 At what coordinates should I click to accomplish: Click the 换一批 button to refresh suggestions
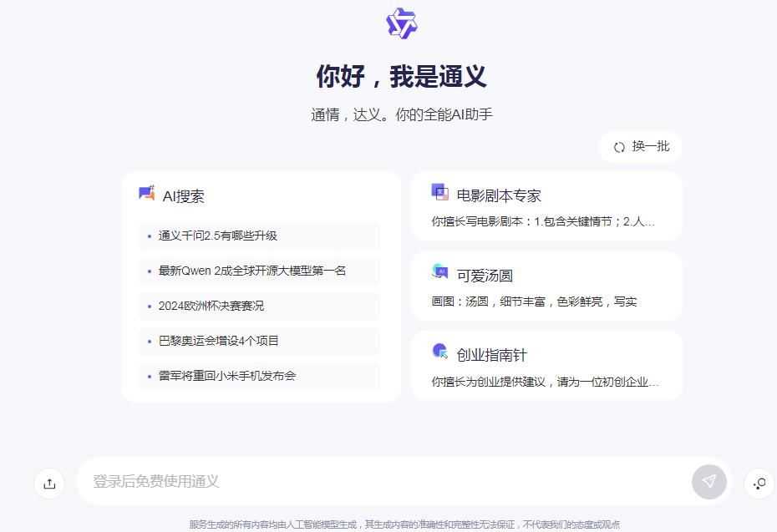click(x=640, y=146)
